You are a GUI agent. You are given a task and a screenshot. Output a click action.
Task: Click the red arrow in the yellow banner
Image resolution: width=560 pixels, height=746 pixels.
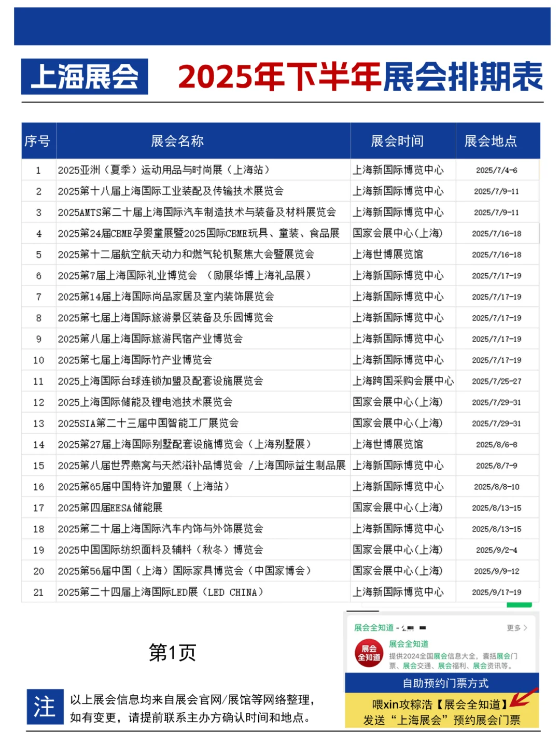tap(524, 699)
